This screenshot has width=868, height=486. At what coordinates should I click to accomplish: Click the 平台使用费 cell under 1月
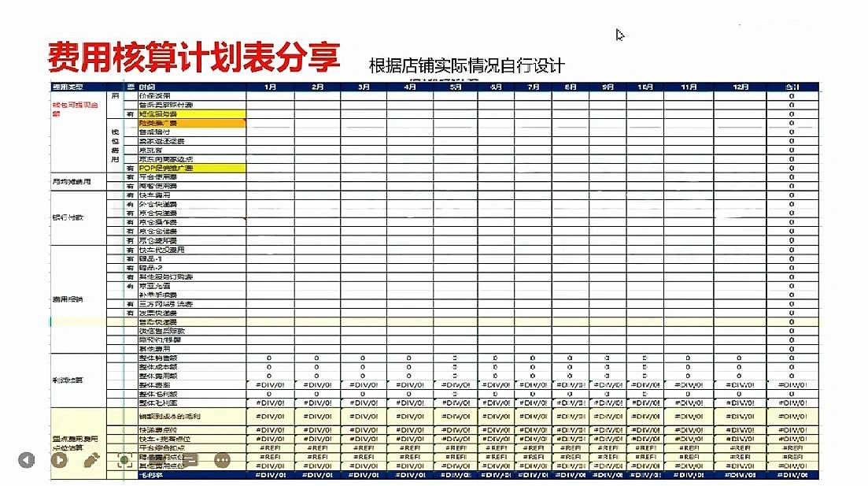coord(270,177)
